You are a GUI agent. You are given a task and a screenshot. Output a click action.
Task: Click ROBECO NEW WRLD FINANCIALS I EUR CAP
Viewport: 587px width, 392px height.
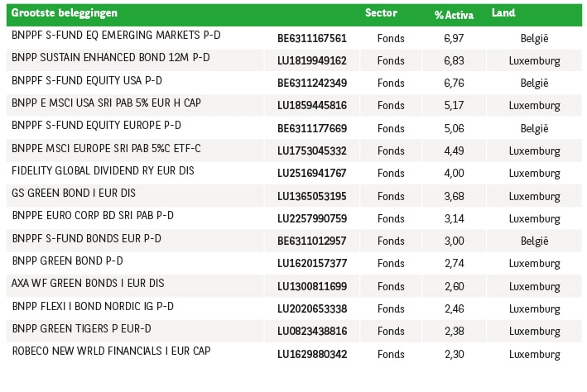click(112, 351)
